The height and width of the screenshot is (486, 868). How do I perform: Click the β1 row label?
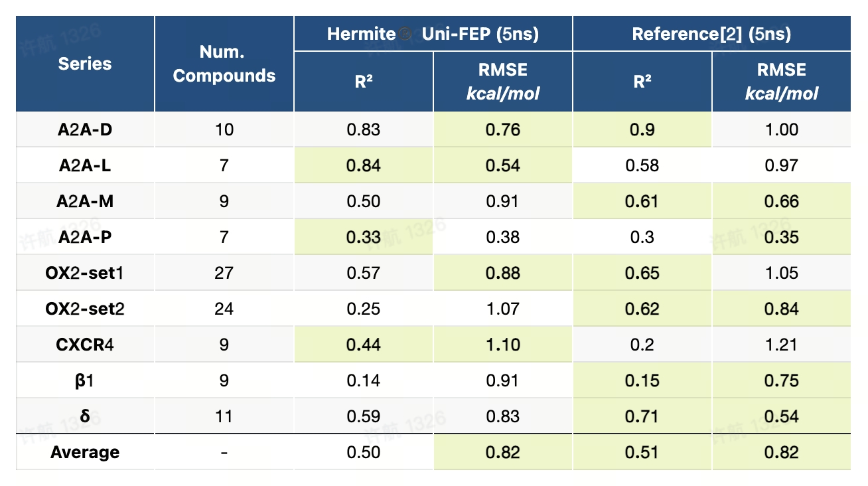point(85,380)
